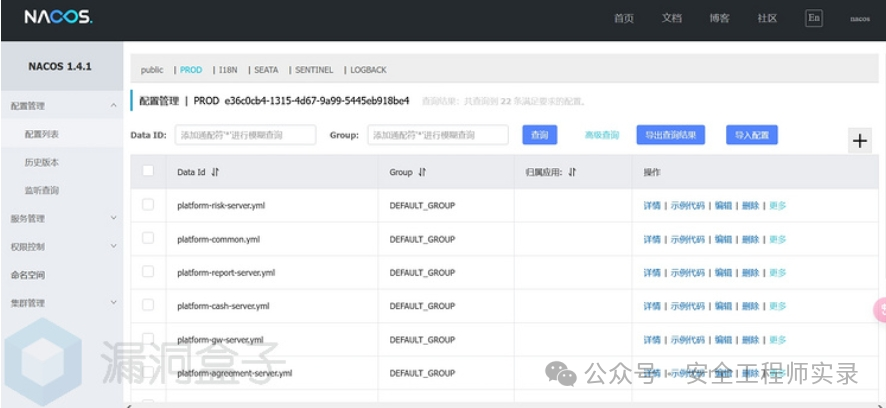
Task: Click the 导出查询结果 button
Action: point(671,135)
